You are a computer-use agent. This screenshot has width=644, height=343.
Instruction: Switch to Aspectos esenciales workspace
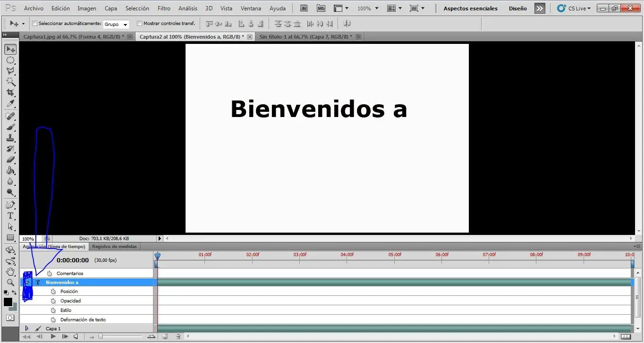[470, 8]
